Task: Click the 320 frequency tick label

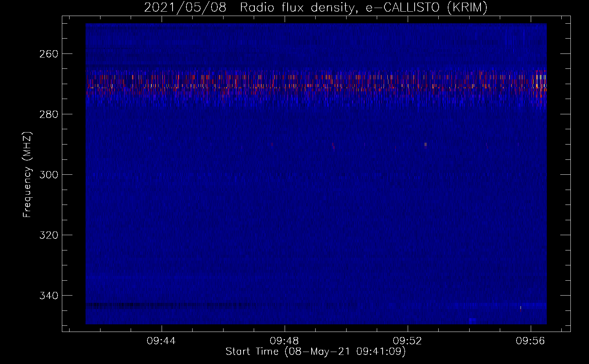Action: pos(48,235)
